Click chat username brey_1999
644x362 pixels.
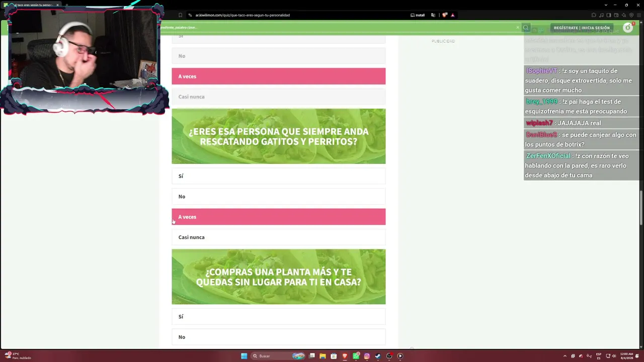click(x=542, y=102)
